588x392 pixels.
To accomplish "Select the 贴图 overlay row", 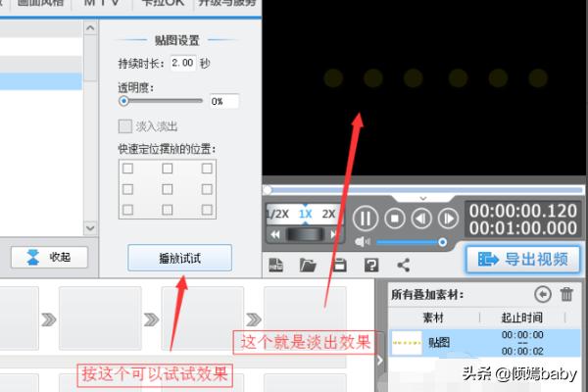I will coord(484,343).
